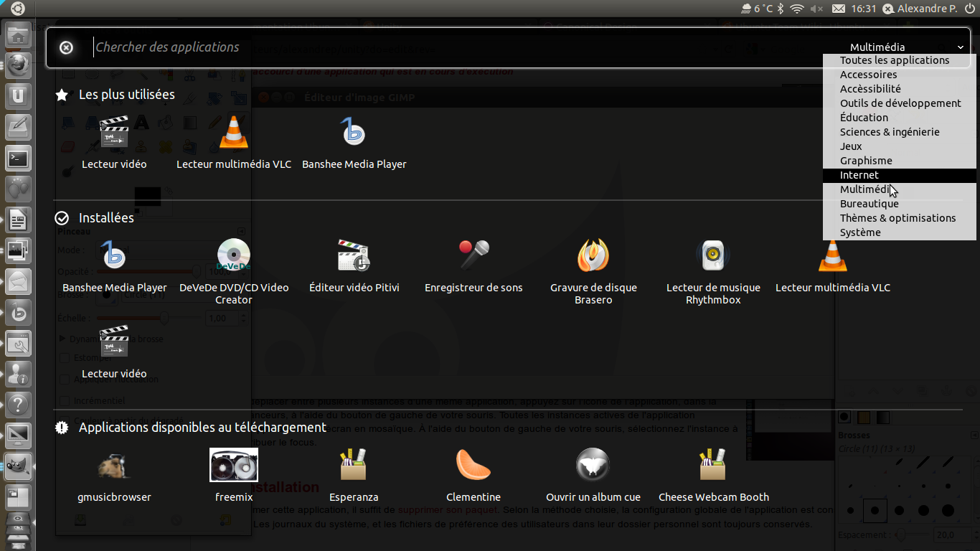Viewport: 980px width, 551px height.
Task: Collapse the Multimédia category filter dropdown
Action: click(x=960, y=47)
